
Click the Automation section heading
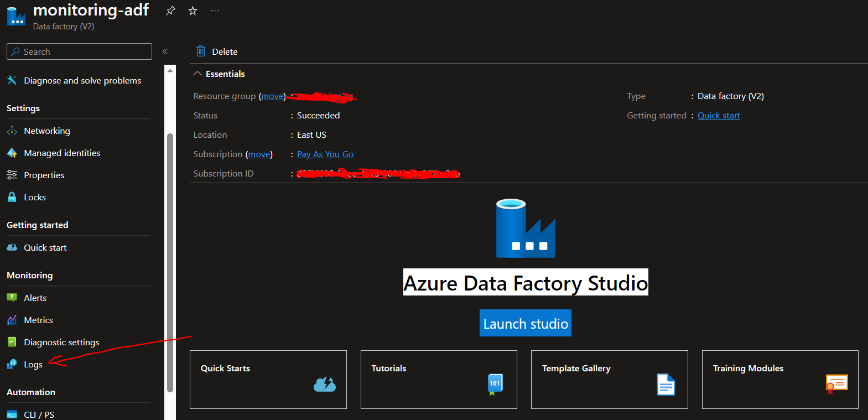tap(31, 392)
